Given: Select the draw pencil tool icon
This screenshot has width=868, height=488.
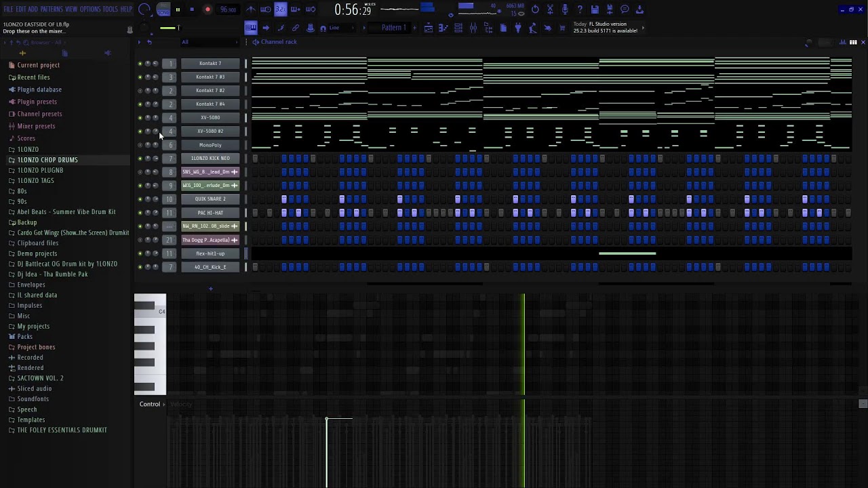Looking at the screenshot, I should 281,28.
